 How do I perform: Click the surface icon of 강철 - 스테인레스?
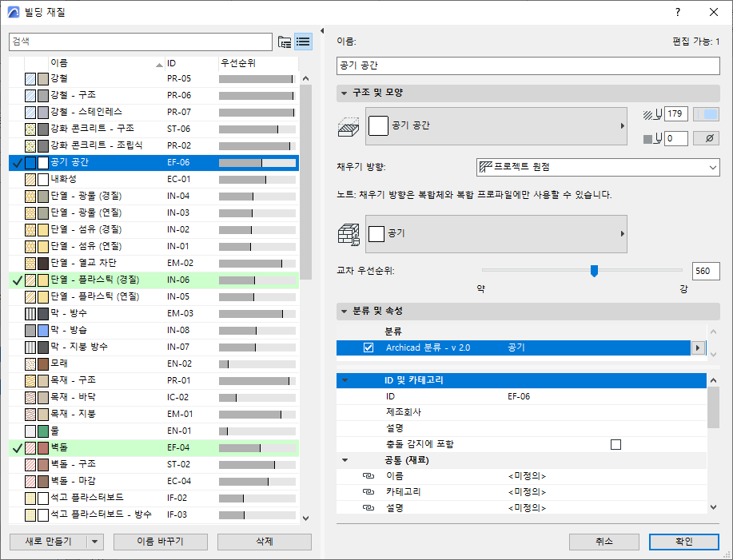click(43, 112)
